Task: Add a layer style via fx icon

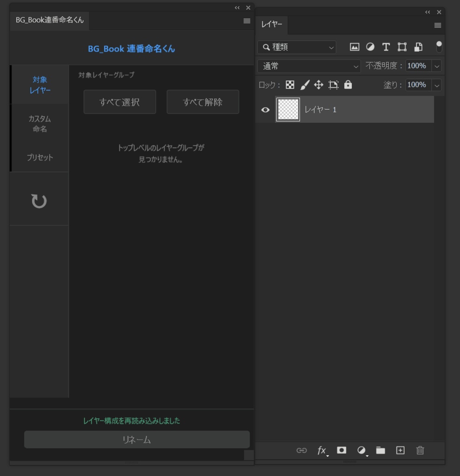Action: click(x=322, y=450)
